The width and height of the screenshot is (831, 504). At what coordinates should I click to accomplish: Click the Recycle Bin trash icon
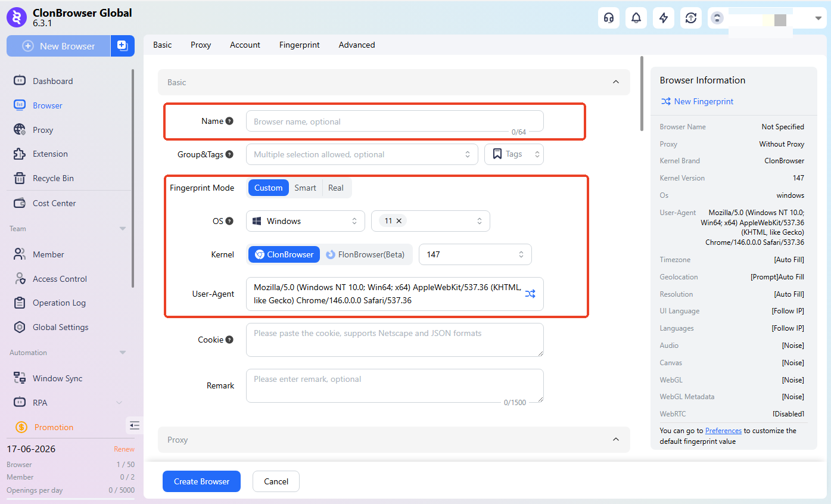[20, 178]
